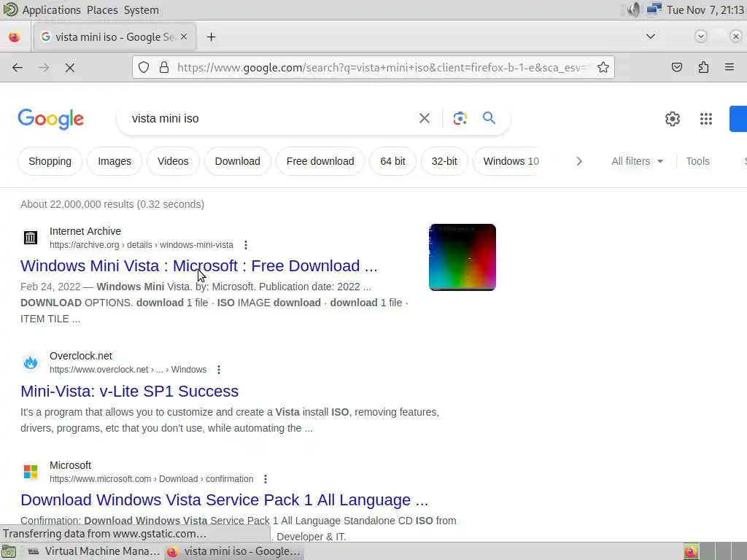This screenshot has height=560, width=747.
Task: Filter results by Videos
Action: [173, 161]
